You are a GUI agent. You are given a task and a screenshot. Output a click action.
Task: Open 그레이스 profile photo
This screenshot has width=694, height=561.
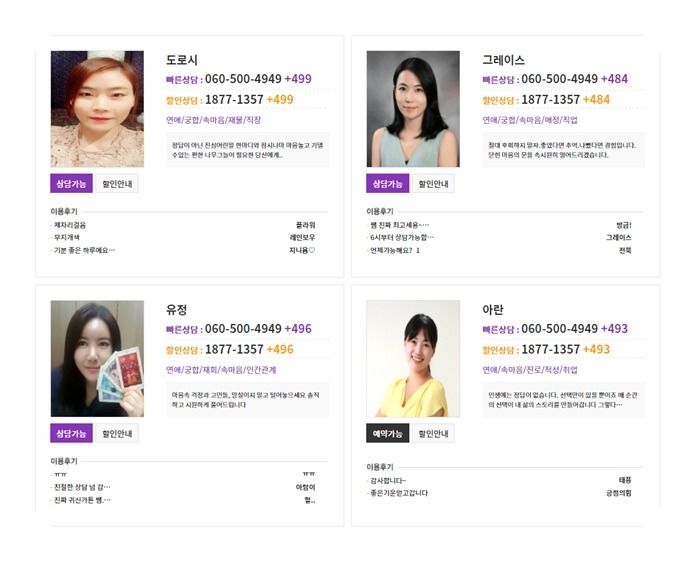tap(413, 109)
